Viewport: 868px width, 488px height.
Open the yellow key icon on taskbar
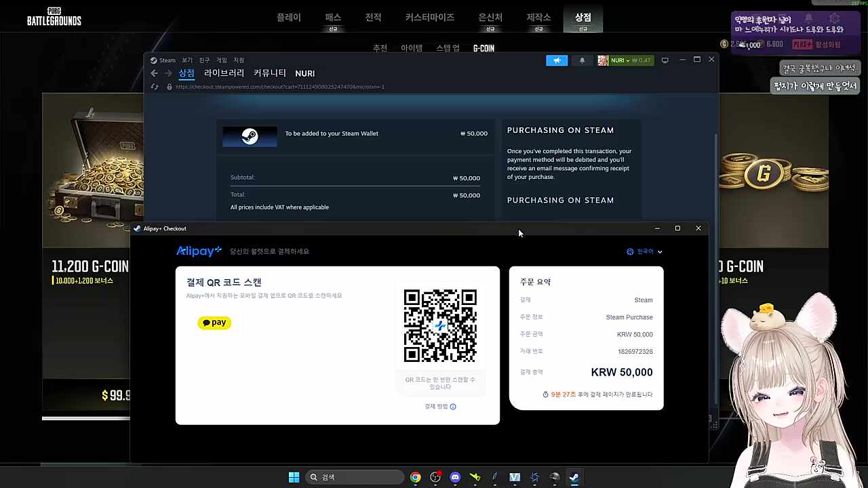pyautogui.click(x=475, y=477)
